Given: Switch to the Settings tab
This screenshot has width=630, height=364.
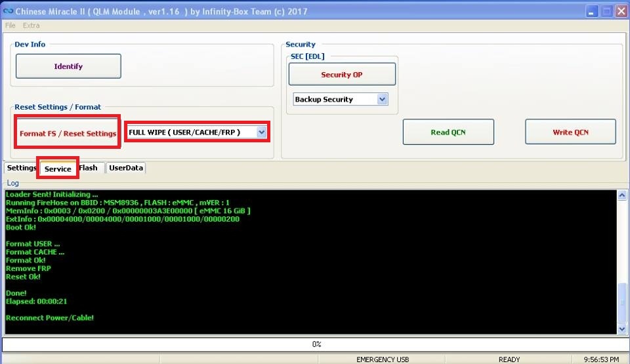Looking at the screenshot, I should 21,168.
